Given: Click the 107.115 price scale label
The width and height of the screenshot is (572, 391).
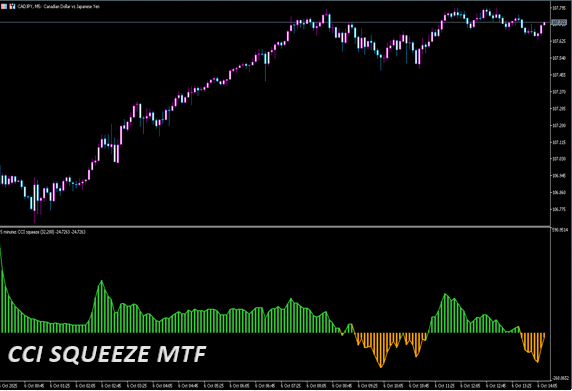Looking at the screenshot, I should (x=559, y=142).
